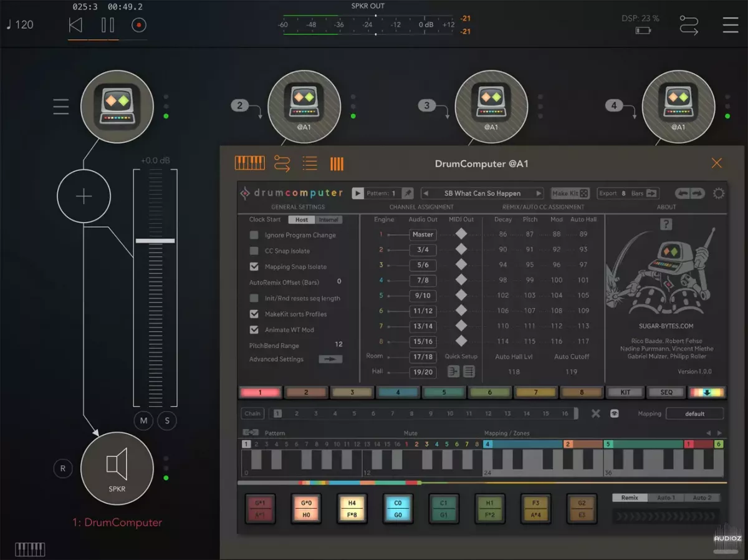Open the on-screen keyboard at bottom left

pyautogui.click(x=30, y=549)
